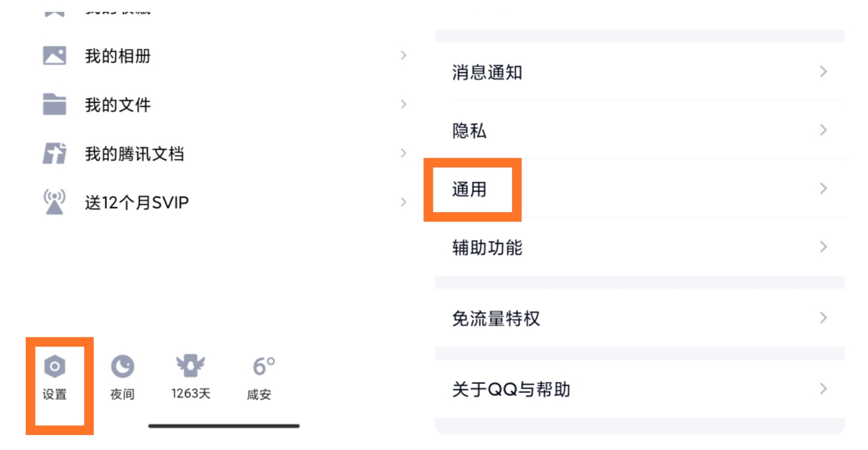Select the 通用 settings entry

(x=640, y=189)
